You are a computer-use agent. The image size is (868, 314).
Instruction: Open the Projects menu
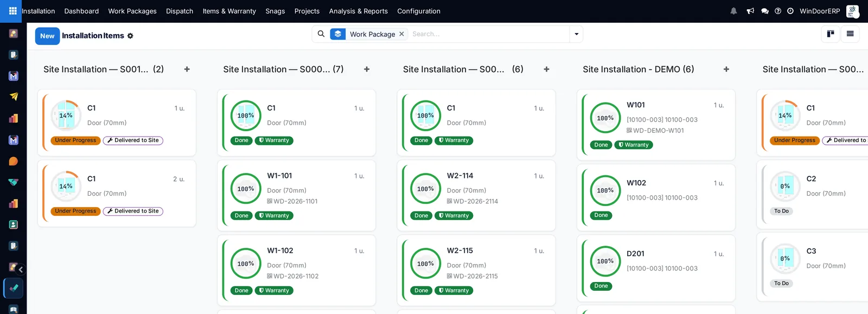tap(307, 11)
